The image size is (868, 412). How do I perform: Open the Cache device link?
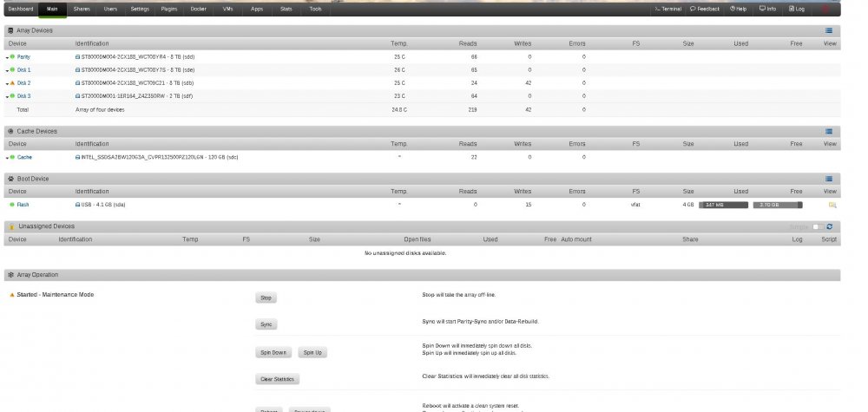point(24,158)
